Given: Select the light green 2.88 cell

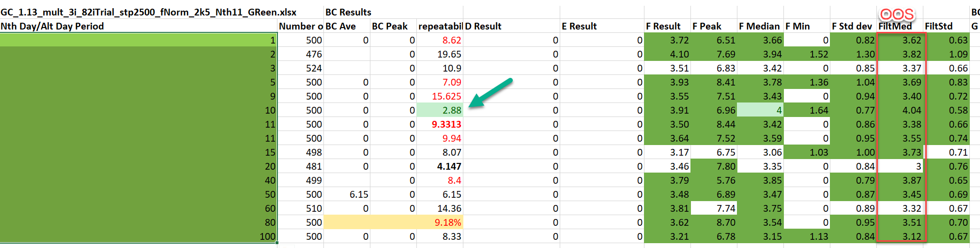Looking at the screenshot, I should [440, 110].
